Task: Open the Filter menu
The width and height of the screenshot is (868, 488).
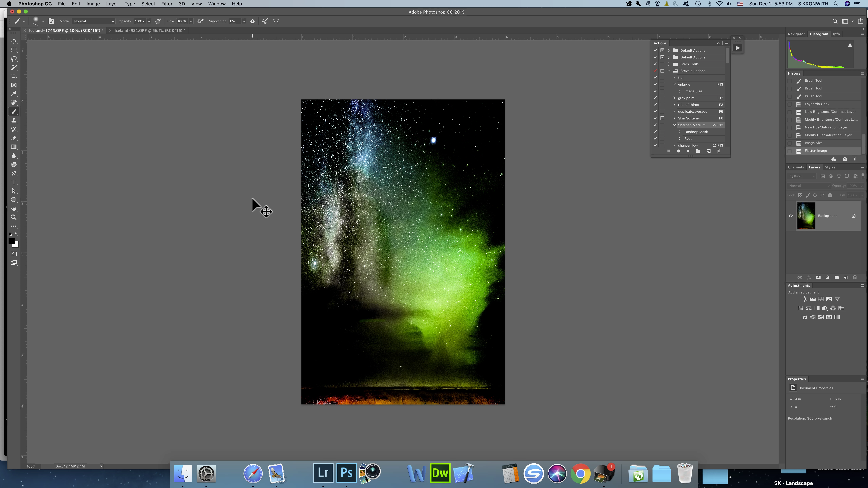Action: pyautogui.click(x=166, y=4)
